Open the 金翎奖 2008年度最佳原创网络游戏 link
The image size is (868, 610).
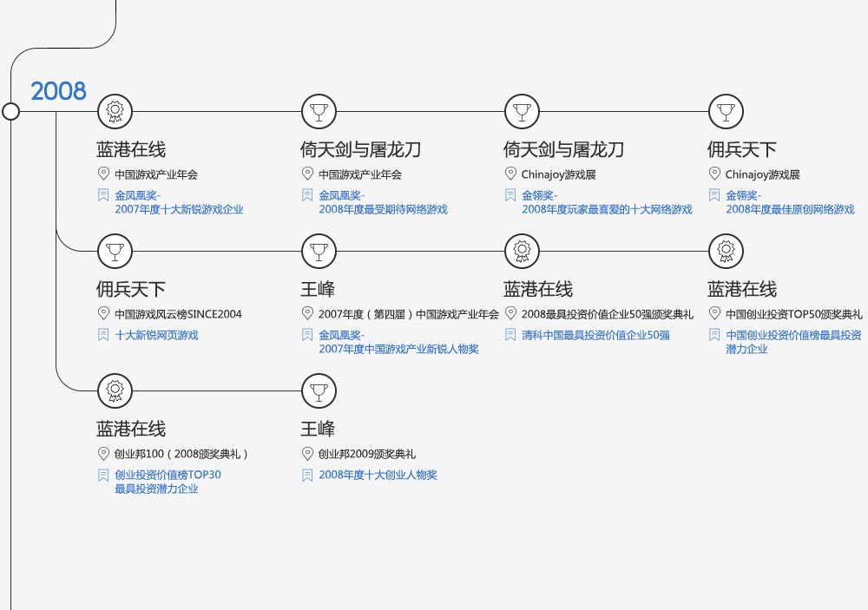pyautogui.click(x=790, y=202)
